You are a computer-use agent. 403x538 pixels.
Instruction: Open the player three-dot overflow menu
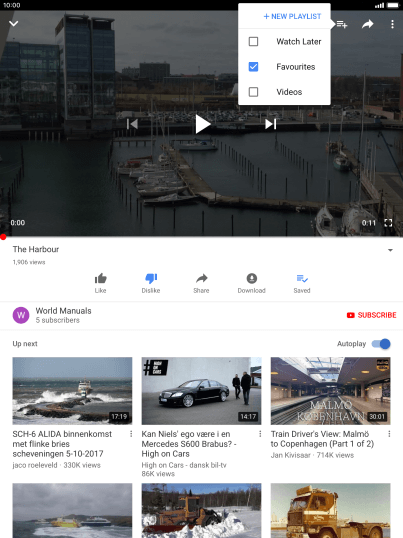coord(392,24)
